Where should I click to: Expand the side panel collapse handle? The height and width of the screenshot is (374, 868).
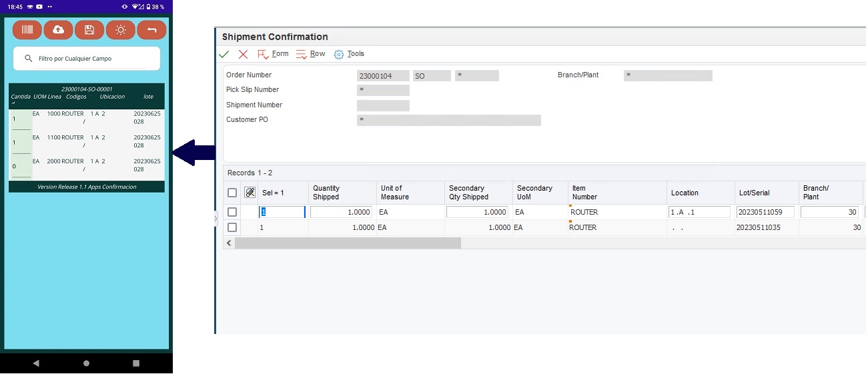[215, 219]
